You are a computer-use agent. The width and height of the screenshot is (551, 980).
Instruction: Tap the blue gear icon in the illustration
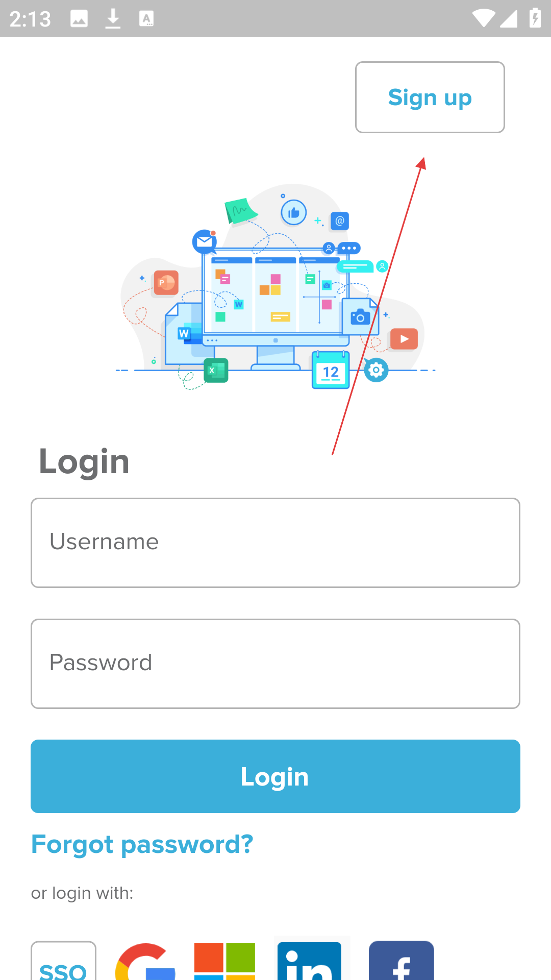pyautogui.click(x=377, y=370)
